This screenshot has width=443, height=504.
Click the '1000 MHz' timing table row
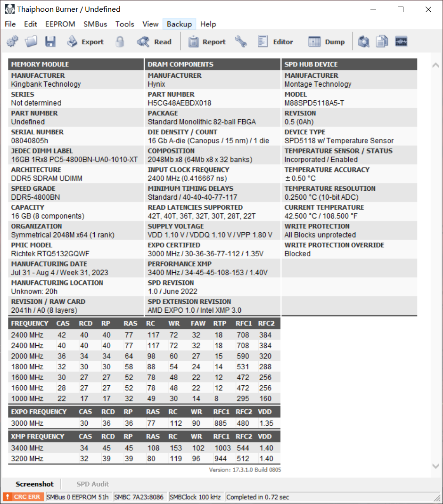point(144,398)
